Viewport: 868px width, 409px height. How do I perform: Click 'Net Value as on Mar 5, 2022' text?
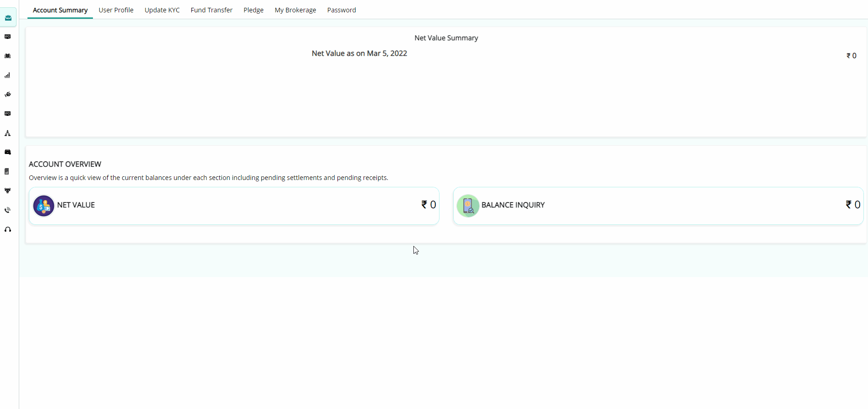click(359, 54)
